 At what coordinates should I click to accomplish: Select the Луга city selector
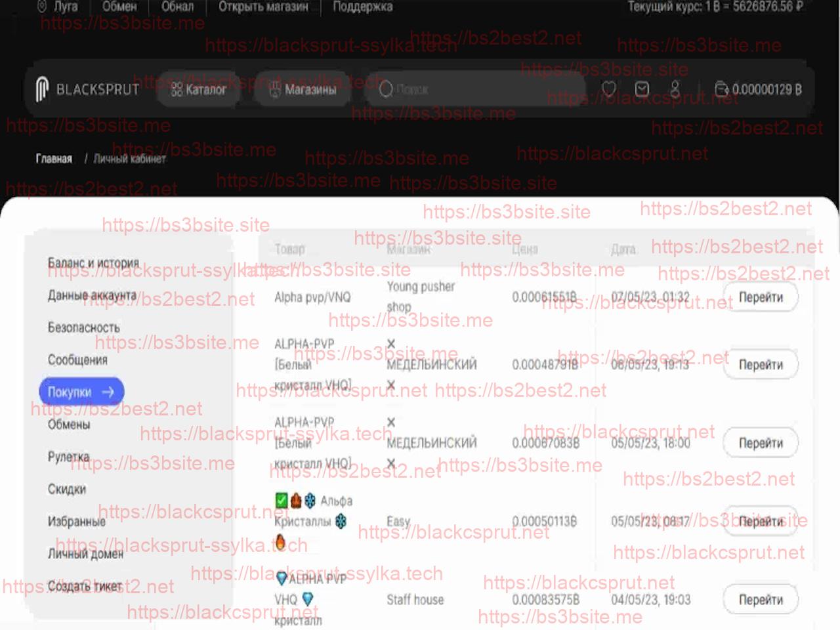tap(58, 7)
